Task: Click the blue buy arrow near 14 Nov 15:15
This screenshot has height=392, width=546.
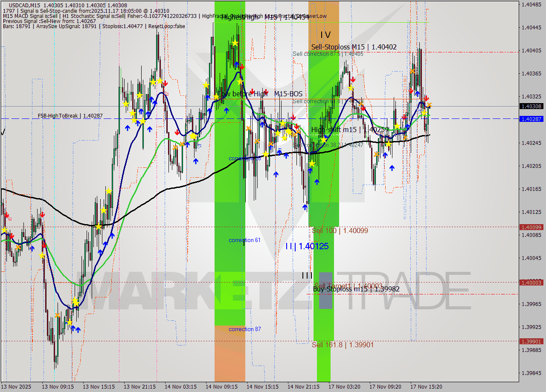Action: [276, 173]
